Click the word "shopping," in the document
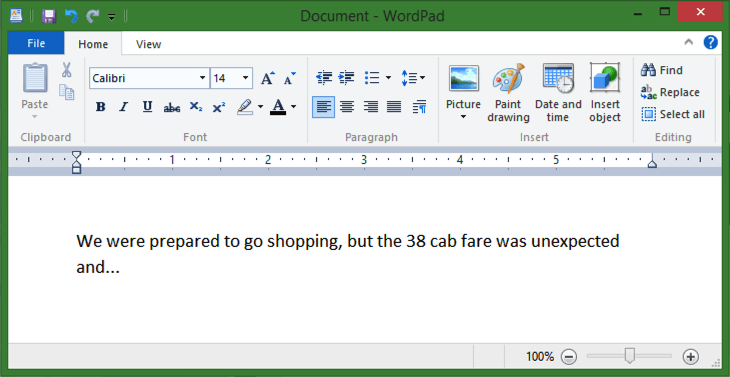The height and width of the screenshot is (377, 730). [x=305, y=242]
